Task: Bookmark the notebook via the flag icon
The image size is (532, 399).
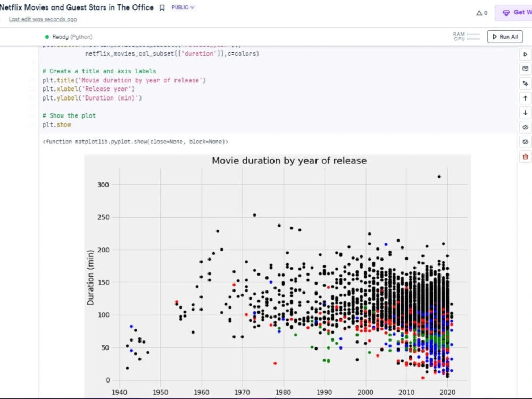Action: (x=162, y=7)
